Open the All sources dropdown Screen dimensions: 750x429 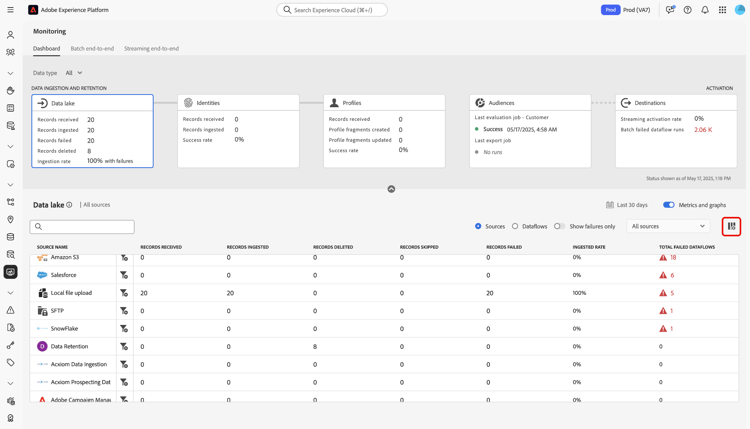point(668,227)
